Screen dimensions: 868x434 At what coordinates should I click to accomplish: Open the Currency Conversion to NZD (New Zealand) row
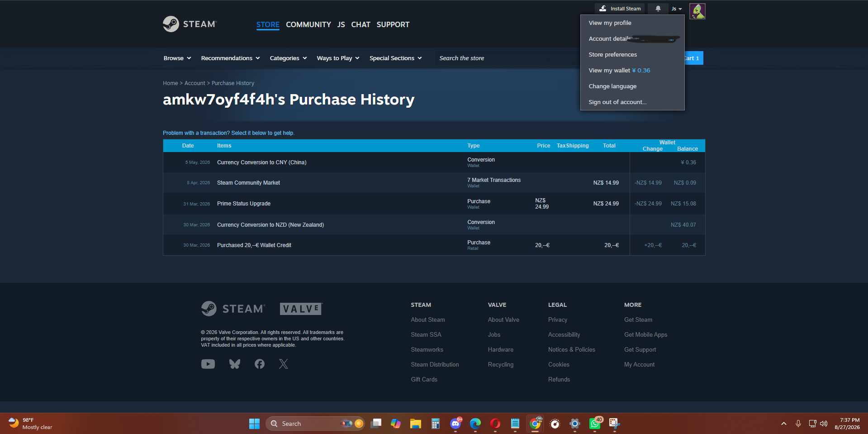click(x=434, y=225)
